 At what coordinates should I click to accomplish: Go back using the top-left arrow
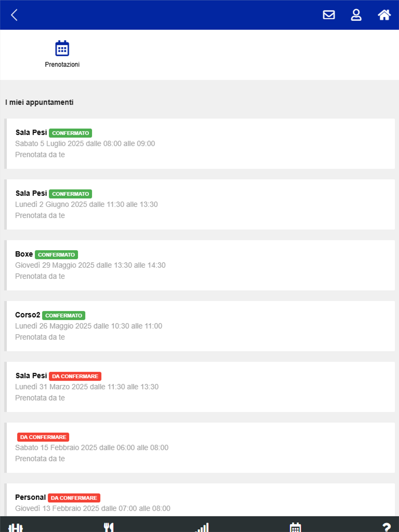14,15
